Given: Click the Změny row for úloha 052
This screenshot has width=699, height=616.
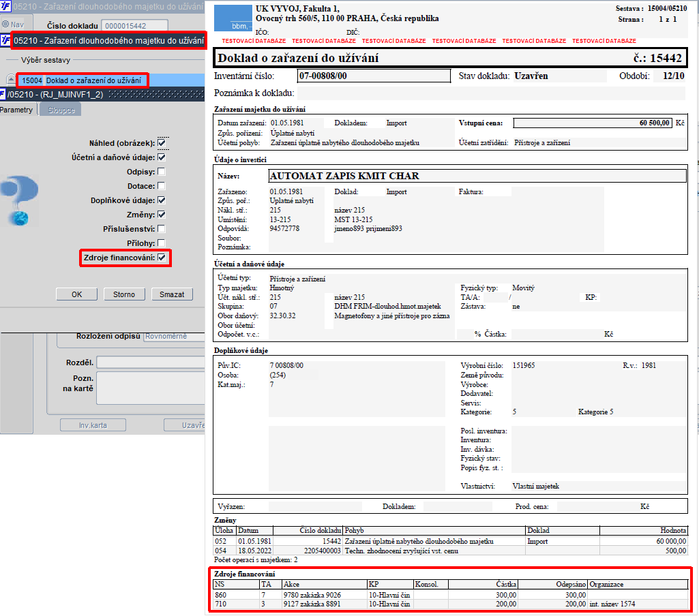Looking at the screenshot, I should click(450, 541).
